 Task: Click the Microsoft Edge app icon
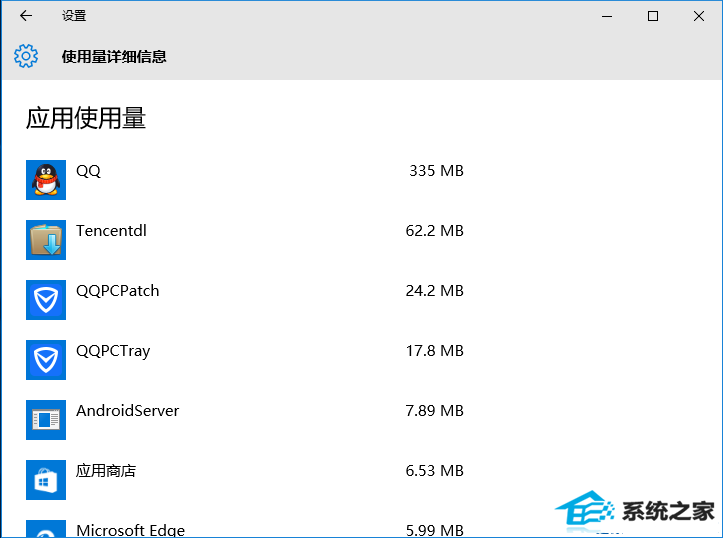(46, 528)
